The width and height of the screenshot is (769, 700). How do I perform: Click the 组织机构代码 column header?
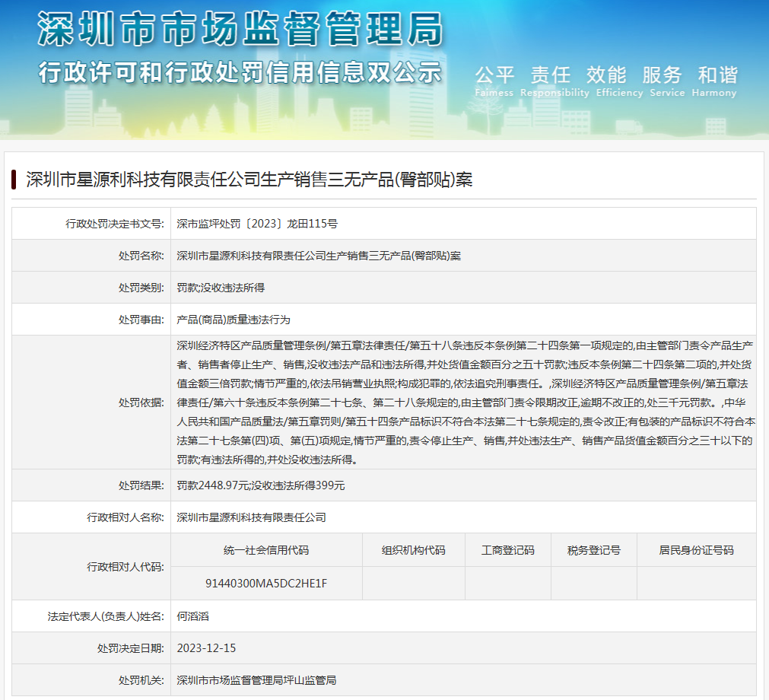click(x=414, y=550)
